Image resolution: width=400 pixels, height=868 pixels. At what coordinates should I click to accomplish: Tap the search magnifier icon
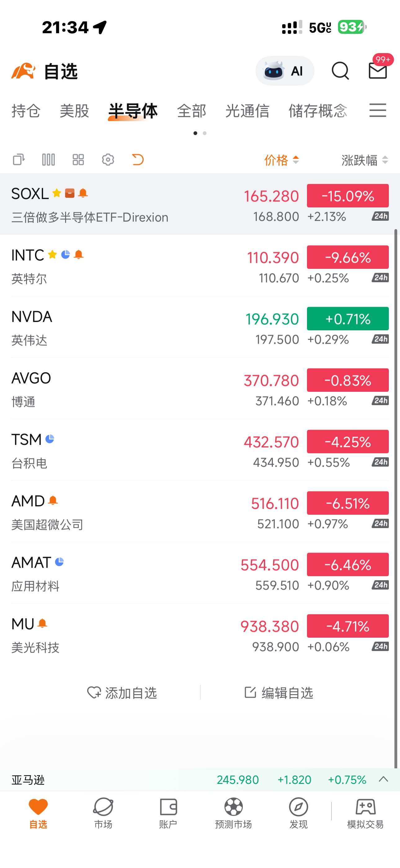[x=340, y=71]
